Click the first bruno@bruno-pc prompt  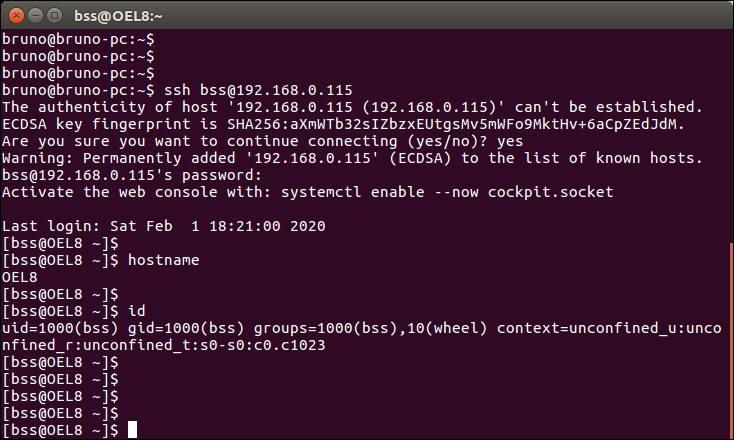pyautogui.click(x=78, y=39)
